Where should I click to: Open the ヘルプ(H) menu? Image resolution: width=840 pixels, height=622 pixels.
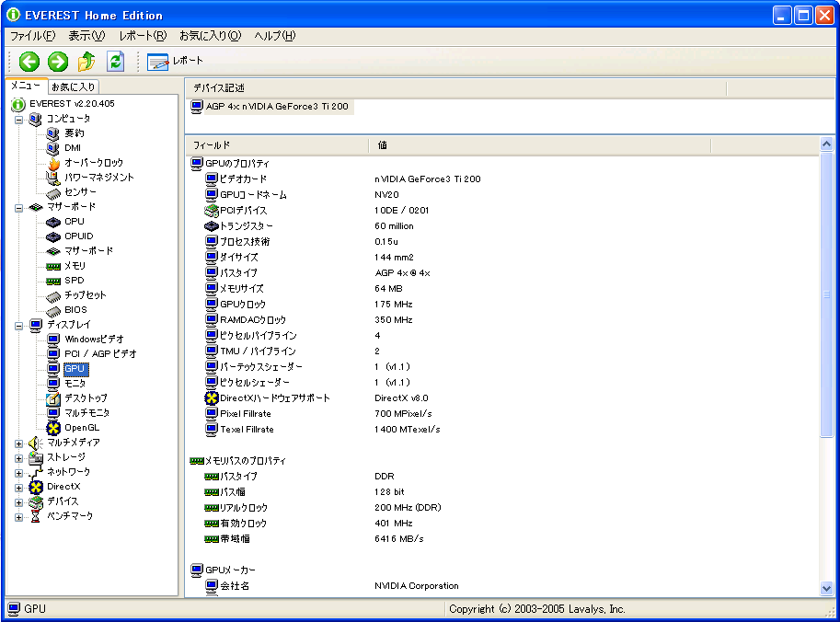pos(274,36)
